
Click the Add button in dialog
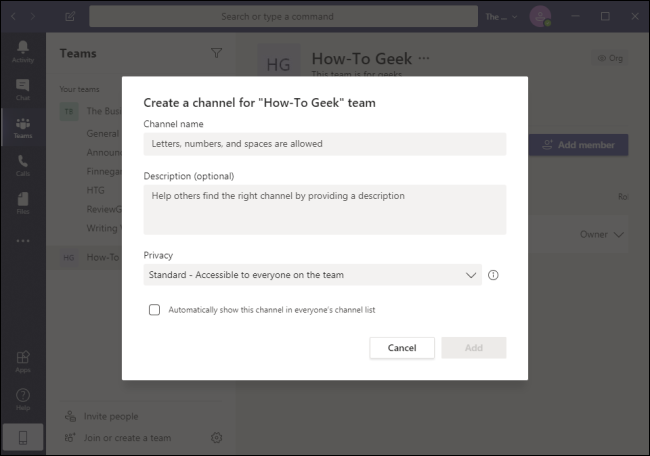473,348
